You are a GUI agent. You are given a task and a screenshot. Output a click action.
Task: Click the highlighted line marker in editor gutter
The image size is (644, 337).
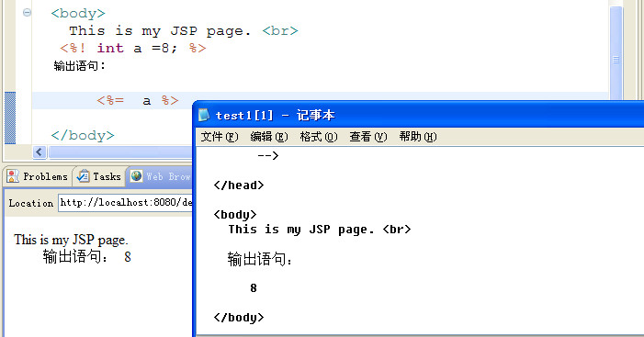(10, 118)
